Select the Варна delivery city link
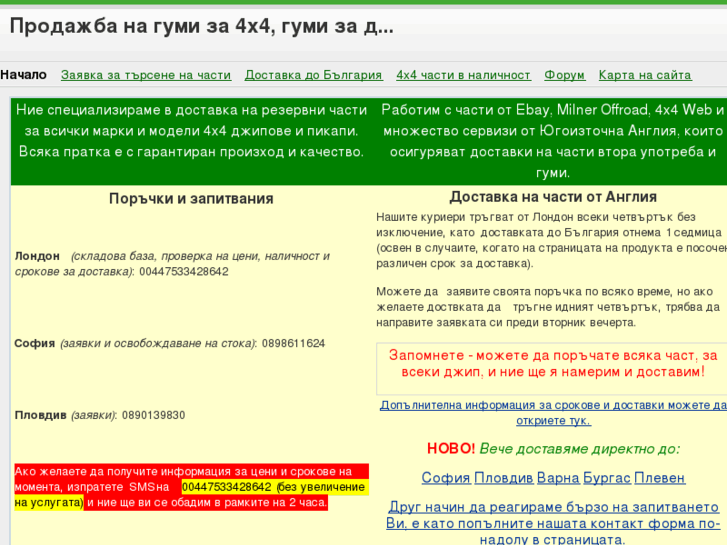The image size is (727, 545). [x=558, y=478]
